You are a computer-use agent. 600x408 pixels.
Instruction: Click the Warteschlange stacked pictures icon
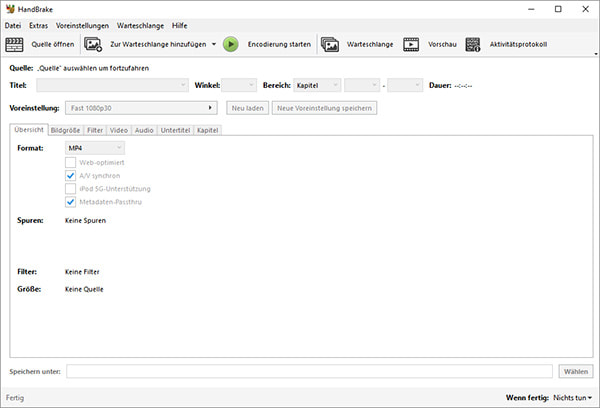pyautogui.click(x=330, y=44)
